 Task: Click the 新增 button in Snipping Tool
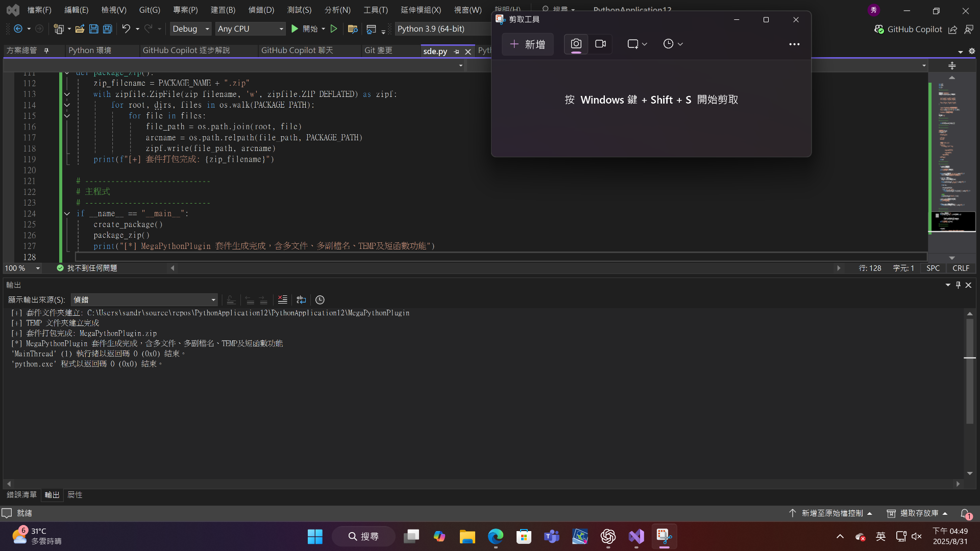click(x=528, y=44)
